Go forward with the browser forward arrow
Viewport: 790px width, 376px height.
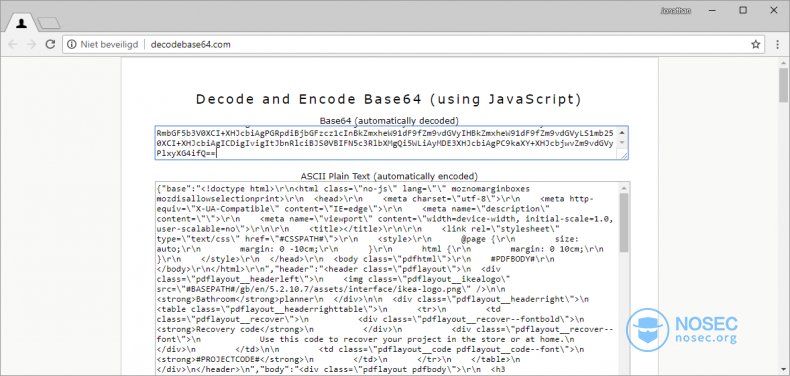pos(31,44)
